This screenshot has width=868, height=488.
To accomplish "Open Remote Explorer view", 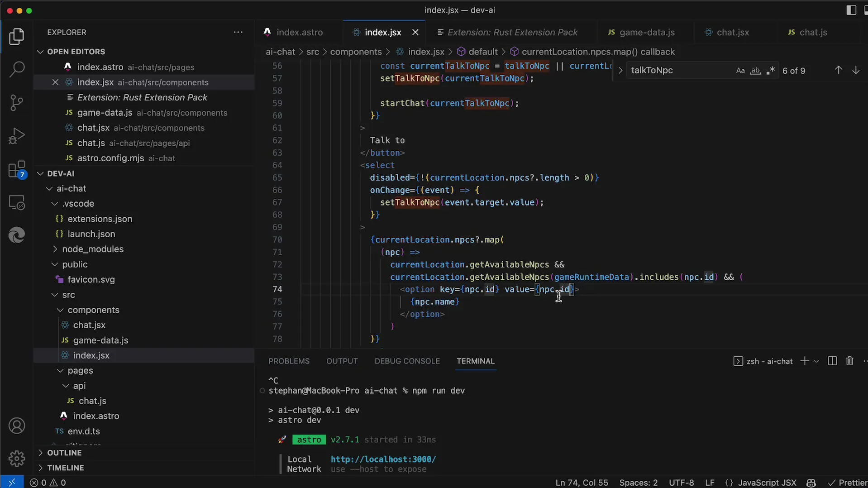I will pyautogui.click(x=17, y=202).
